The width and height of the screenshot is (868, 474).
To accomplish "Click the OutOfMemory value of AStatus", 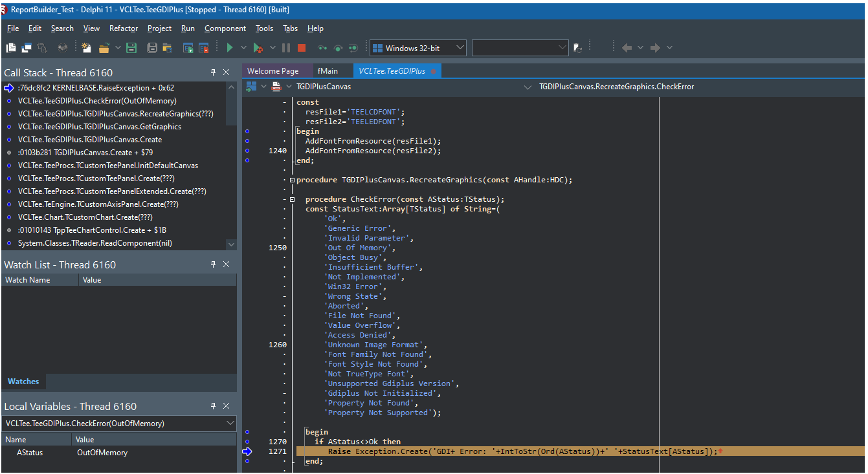I will point(102,453).
